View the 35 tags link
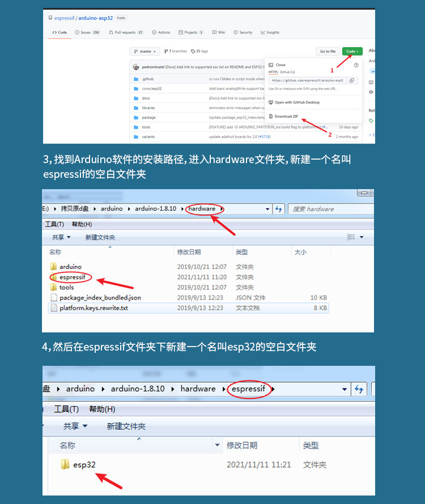Screen dimensions: 425x504 199,51
